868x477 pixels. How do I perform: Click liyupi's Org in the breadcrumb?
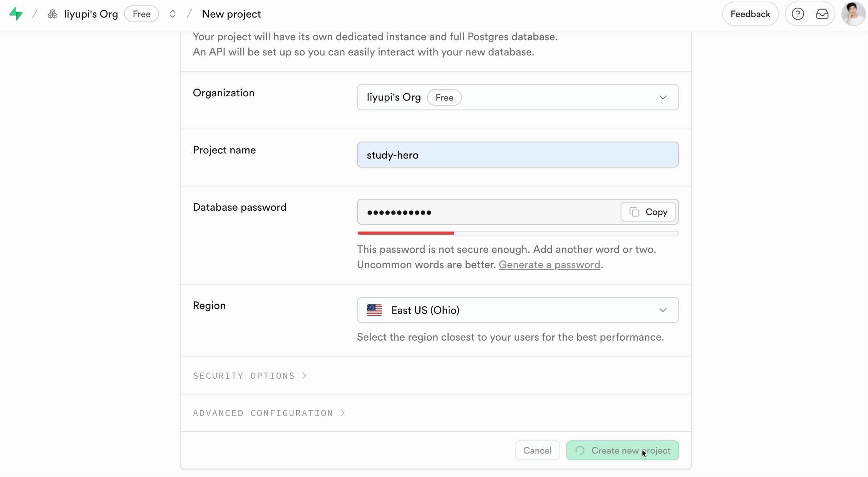click(x=91, y=14)
